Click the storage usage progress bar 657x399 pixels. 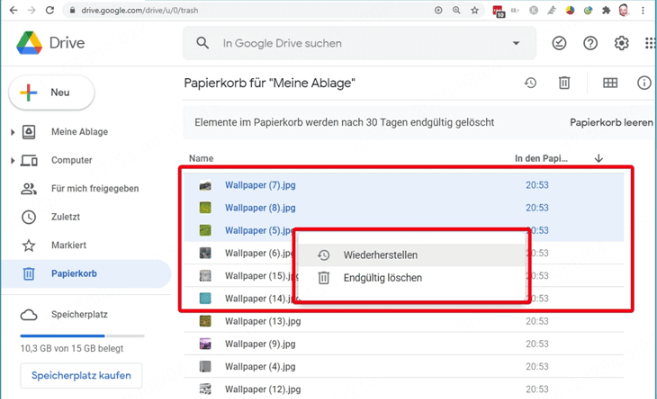[x=82, y=336]
